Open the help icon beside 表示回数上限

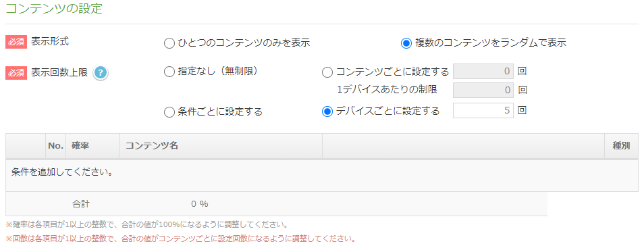point(100,73)
